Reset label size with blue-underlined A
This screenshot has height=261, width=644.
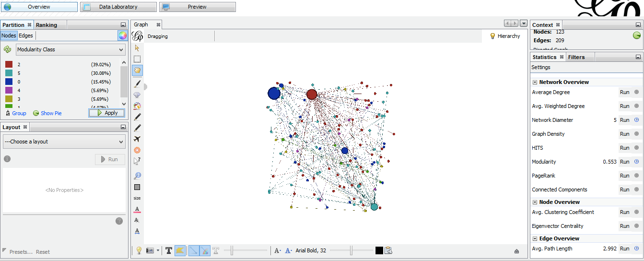pos(137,231)
